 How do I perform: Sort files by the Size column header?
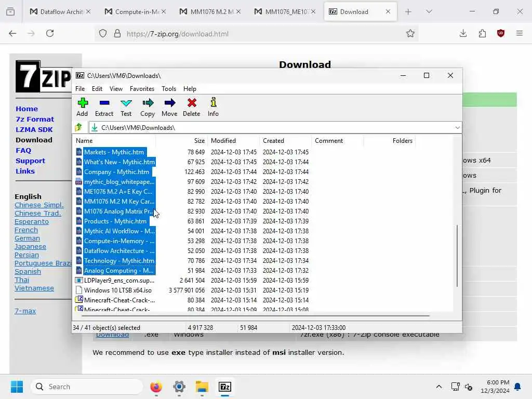(x=181, y=140)
